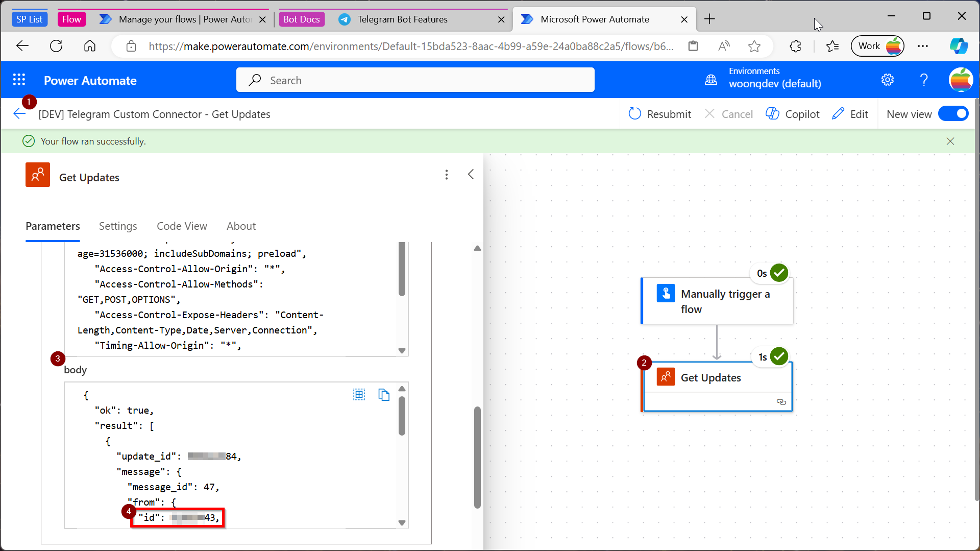Go to the browser home page
Viewport: 980px width, 551px height.
[x=90, y=46]
